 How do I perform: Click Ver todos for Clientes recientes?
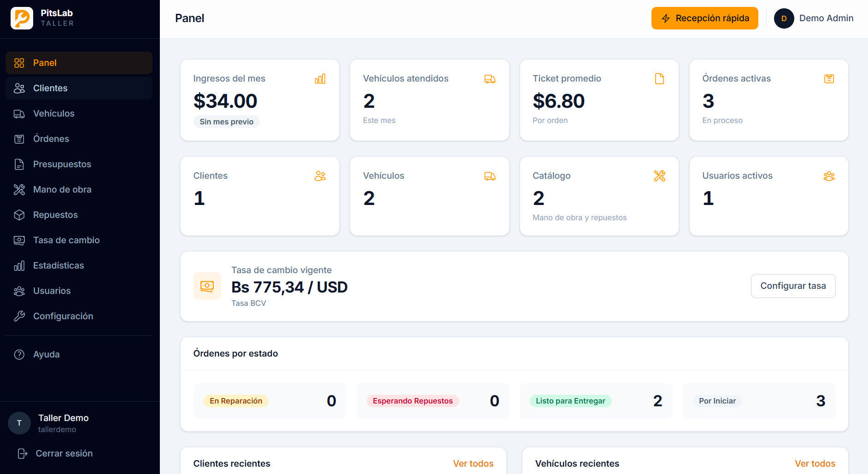click(473, 463)
